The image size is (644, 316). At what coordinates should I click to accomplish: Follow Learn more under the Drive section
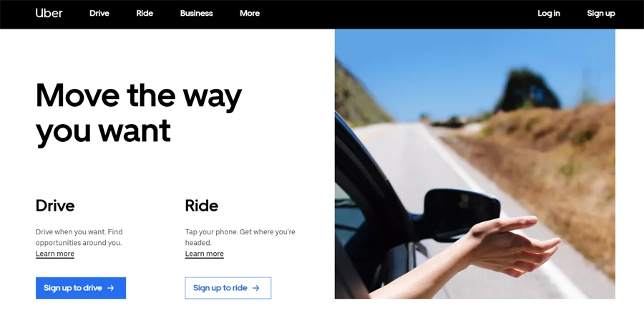pyautogui.click(x=55, y=254)
